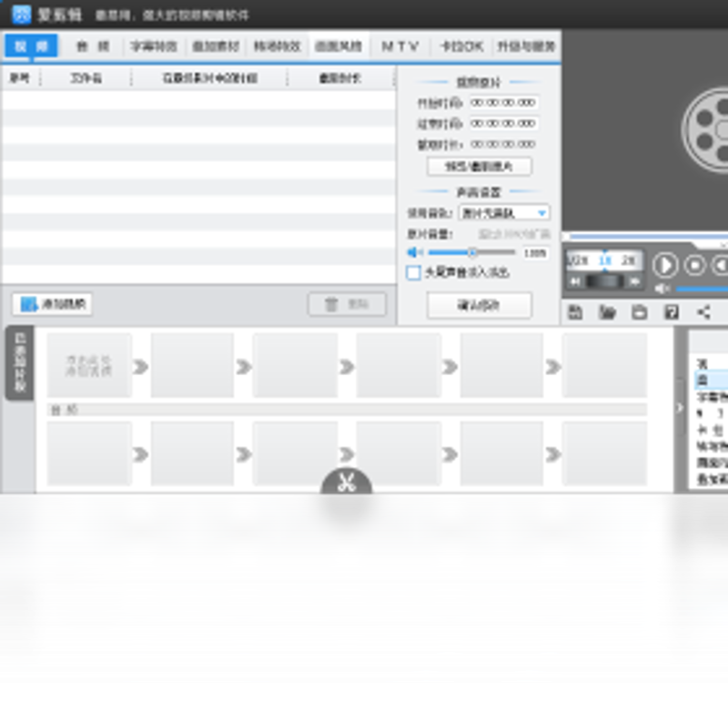728x702 pixels.
Task: Switch to the 视频 tab
Action: (32, 46)
